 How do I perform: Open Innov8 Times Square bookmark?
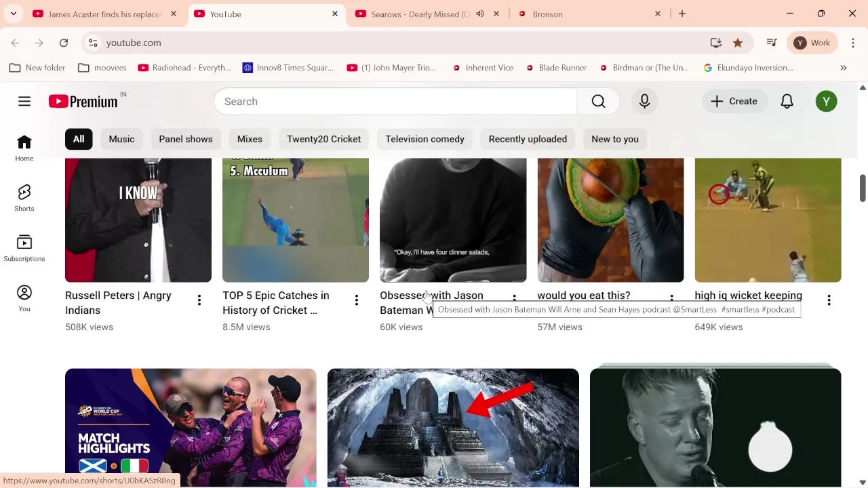pyautogui.click(x=288, y=68)
